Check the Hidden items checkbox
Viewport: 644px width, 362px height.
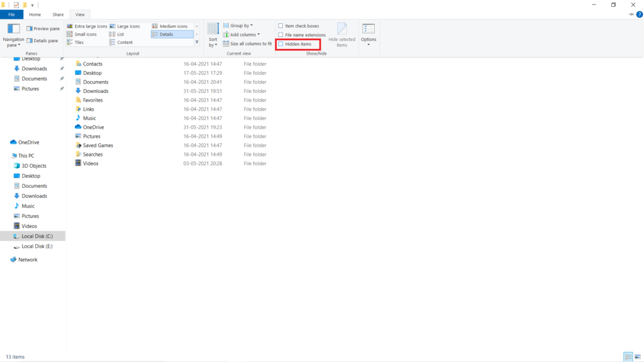pos(281,44)
